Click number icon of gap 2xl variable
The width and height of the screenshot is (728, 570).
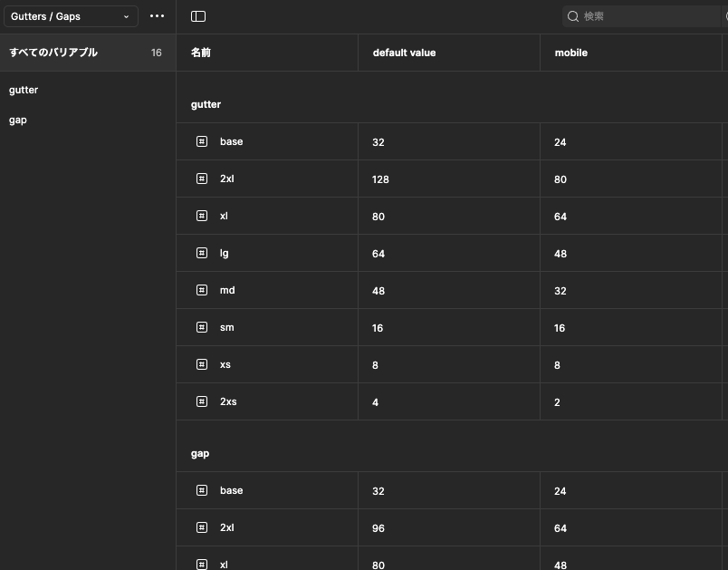tap(202, 527)
